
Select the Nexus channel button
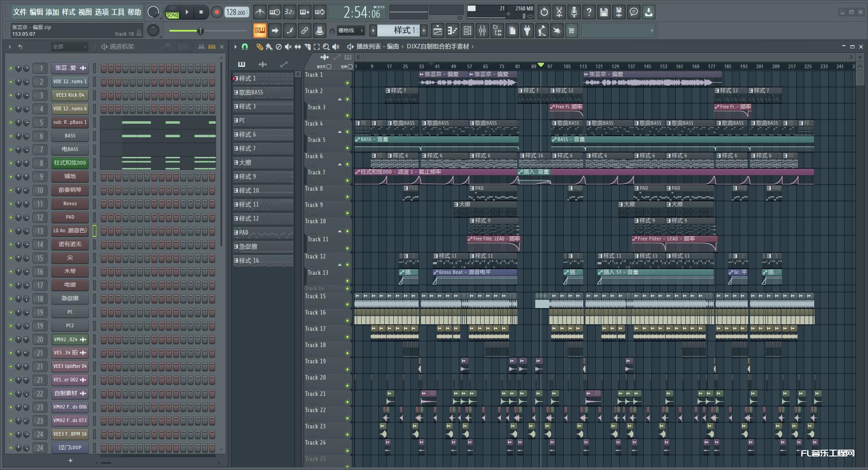(70, 203)
